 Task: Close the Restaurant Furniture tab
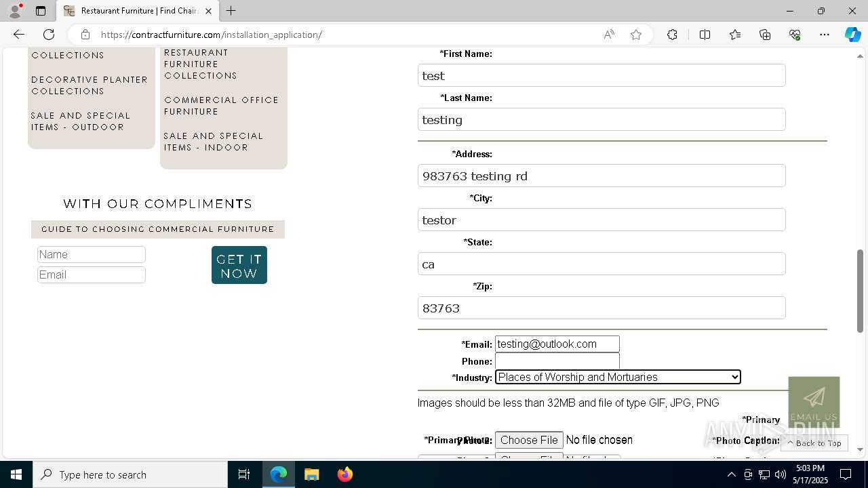(208, 11)
